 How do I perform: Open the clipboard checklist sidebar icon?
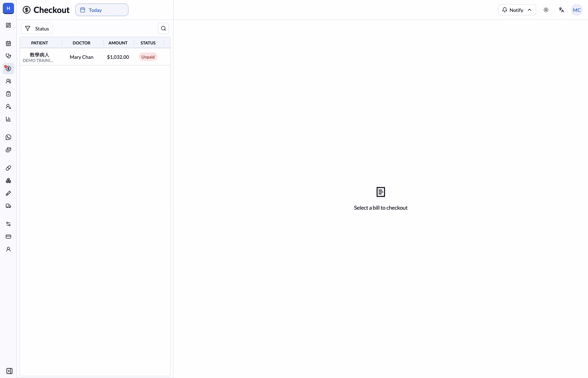point(8,94)
